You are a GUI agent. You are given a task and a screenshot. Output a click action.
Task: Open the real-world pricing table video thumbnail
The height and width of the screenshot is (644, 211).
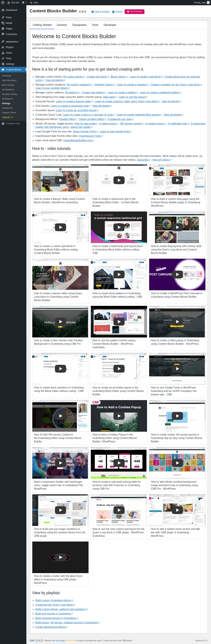pyautogui.click(x=119, y=463)
